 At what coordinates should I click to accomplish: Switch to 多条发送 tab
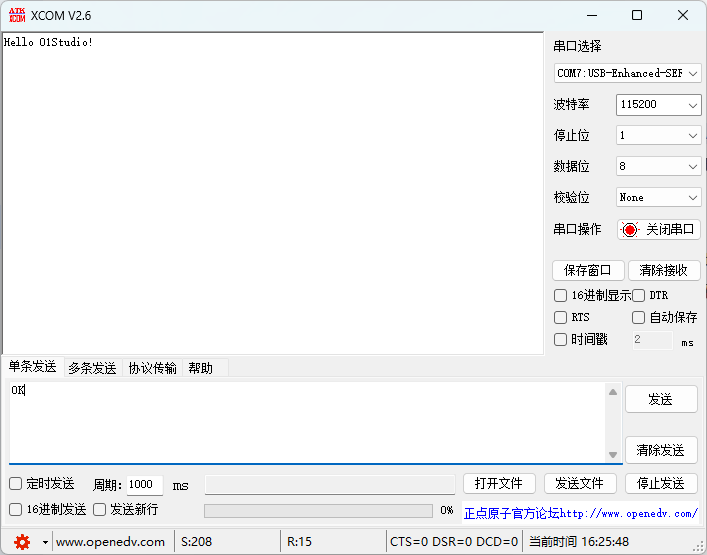[92, 368]
